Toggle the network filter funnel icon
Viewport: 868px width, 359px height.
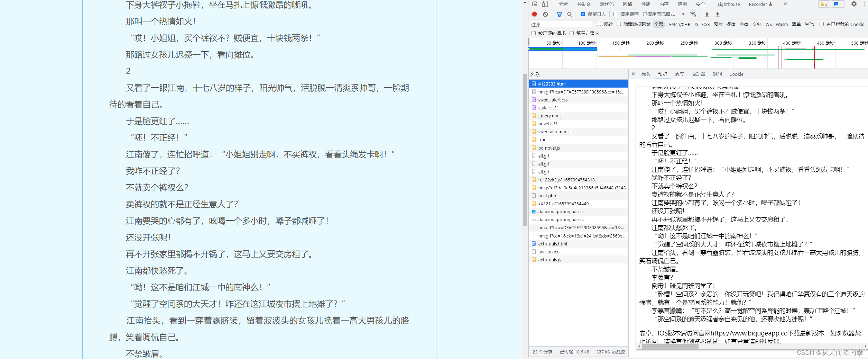[x=559, y=14]
